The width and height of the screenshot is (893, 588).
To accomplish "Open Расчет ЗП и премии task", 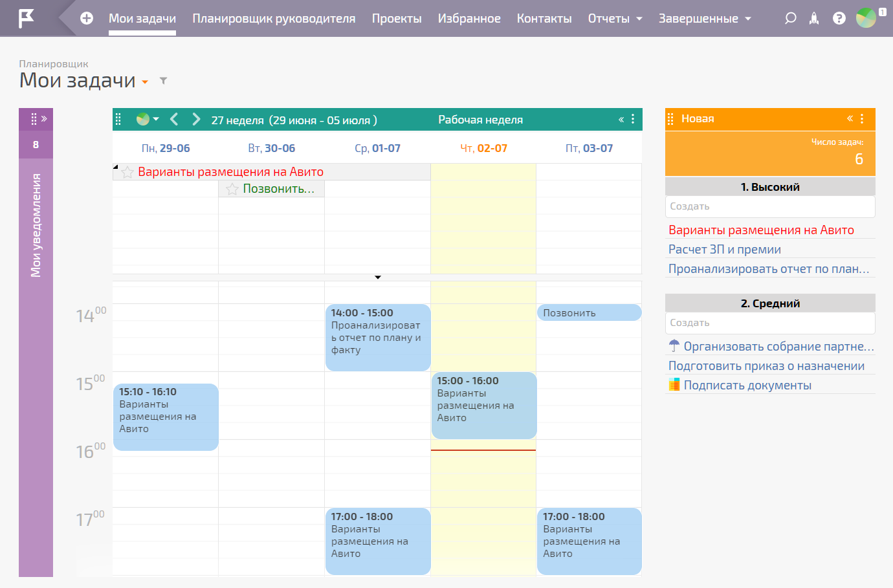I will 725,249.
